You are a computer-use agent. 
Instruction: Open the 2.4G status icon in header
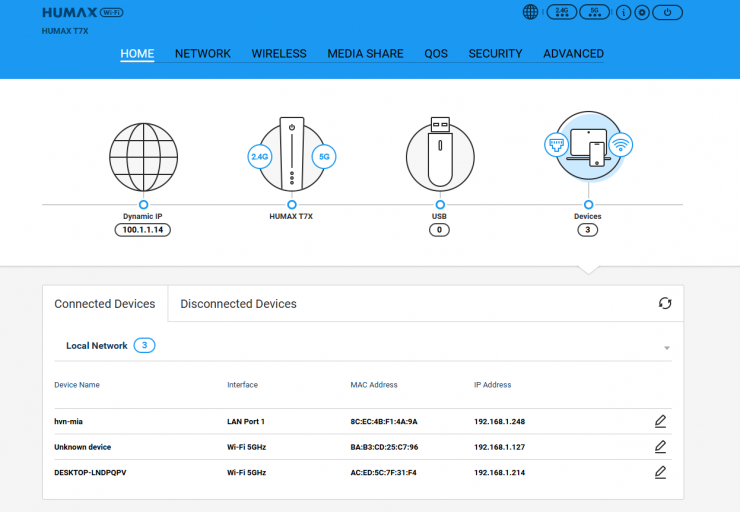click(x=562, y=12)
